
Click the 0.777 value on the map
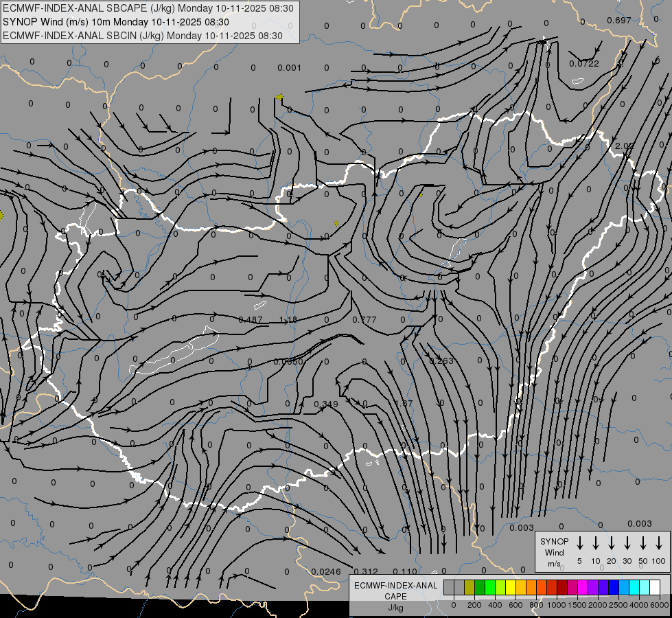pyautogui.click(x=364, y=319)
